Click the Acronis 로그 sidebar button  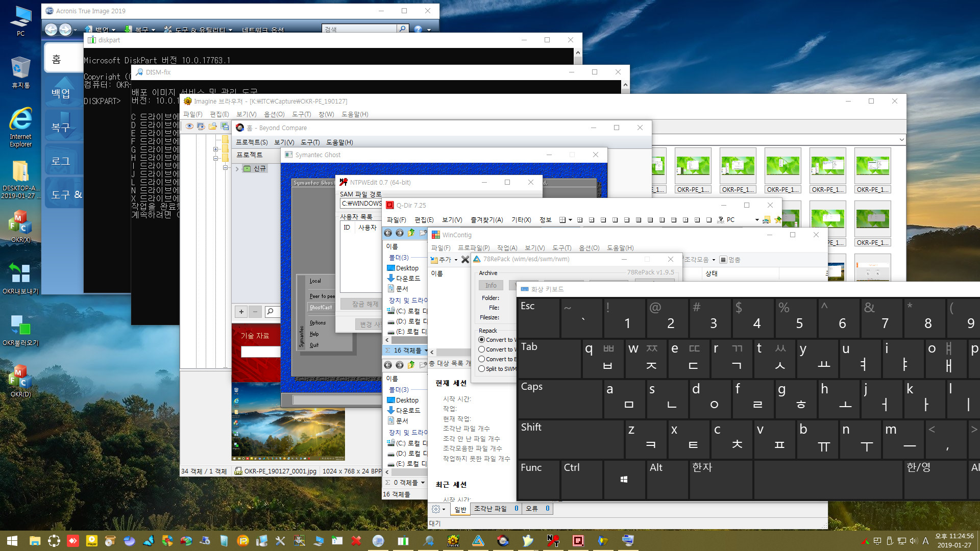[63, 161]
